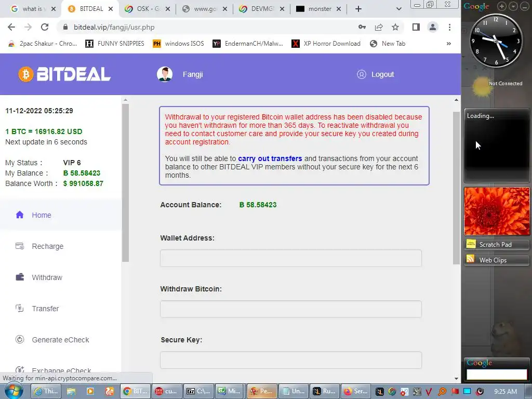Click the Fangji username

coord(193,74)
